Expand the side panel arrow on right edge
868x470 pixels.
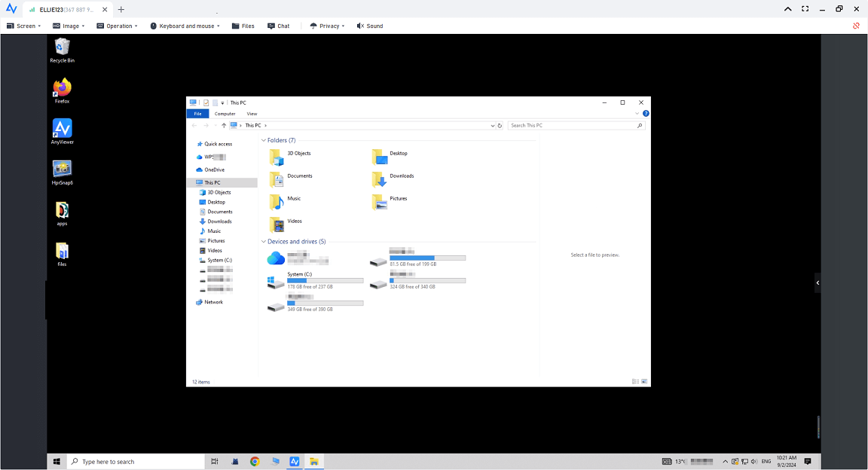pos(818,282)
